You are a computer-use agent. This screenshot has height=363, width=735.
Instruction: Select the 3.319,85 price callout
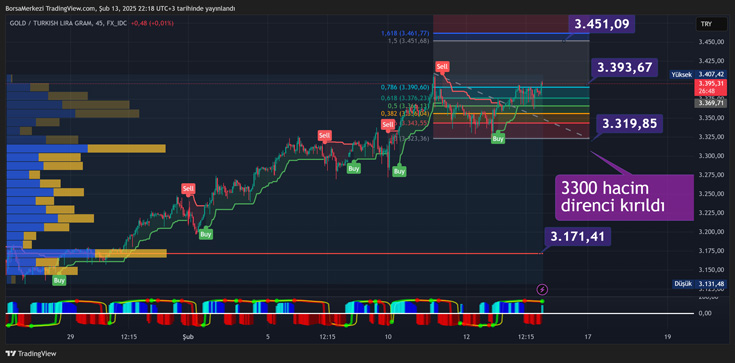630,124
